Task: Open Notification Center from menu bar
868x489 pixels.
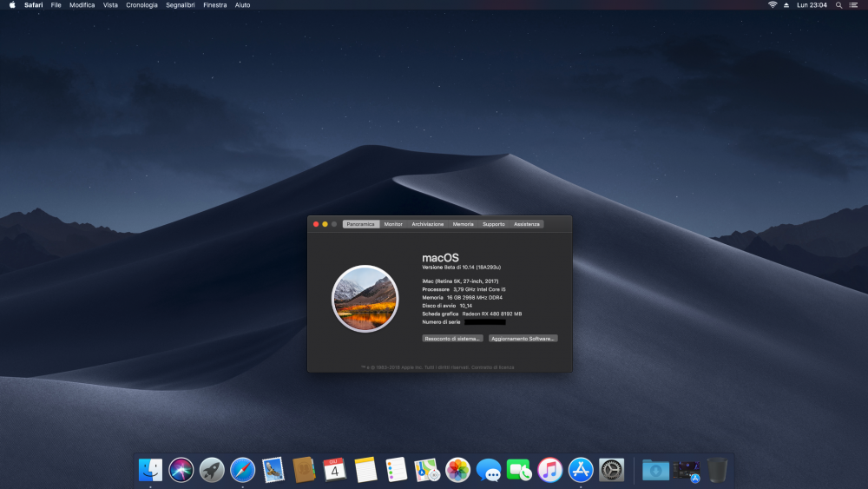Action: click(x=853, y=5)
